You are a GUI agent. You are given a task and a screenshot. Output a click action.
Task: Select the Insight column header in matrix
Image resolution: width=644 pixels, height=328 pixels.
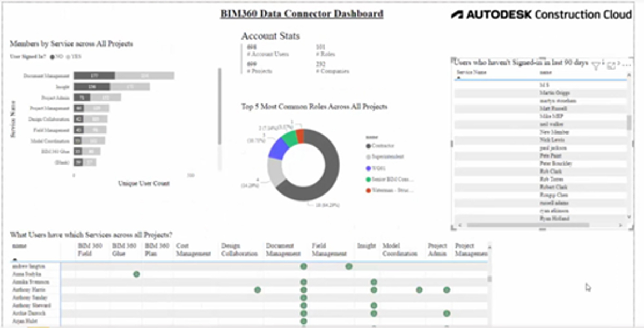coord(367,246)
